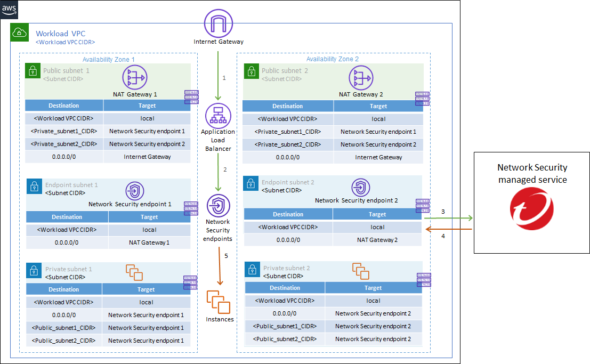Screen dimensions: 590x364
Task: Click the NAT Gateway 1 label under its icon
Action: click(x=135, y=94)
